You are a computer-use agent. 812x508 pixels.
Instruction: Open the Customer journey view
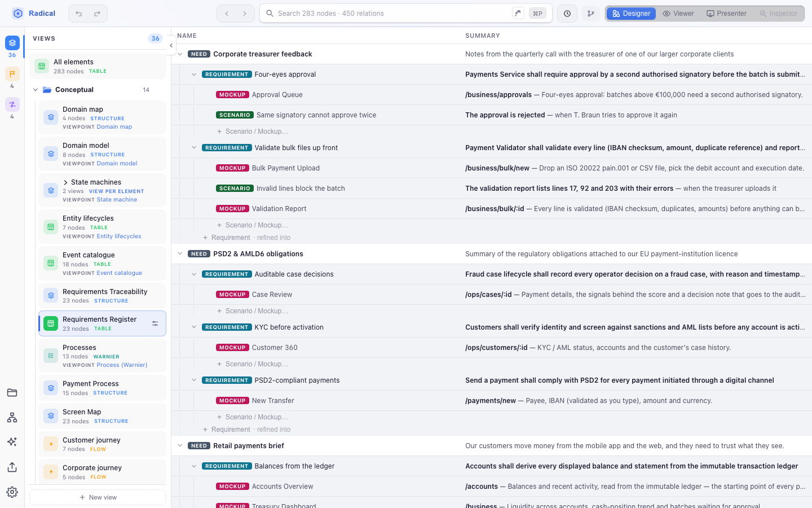[x=102, y=444]
